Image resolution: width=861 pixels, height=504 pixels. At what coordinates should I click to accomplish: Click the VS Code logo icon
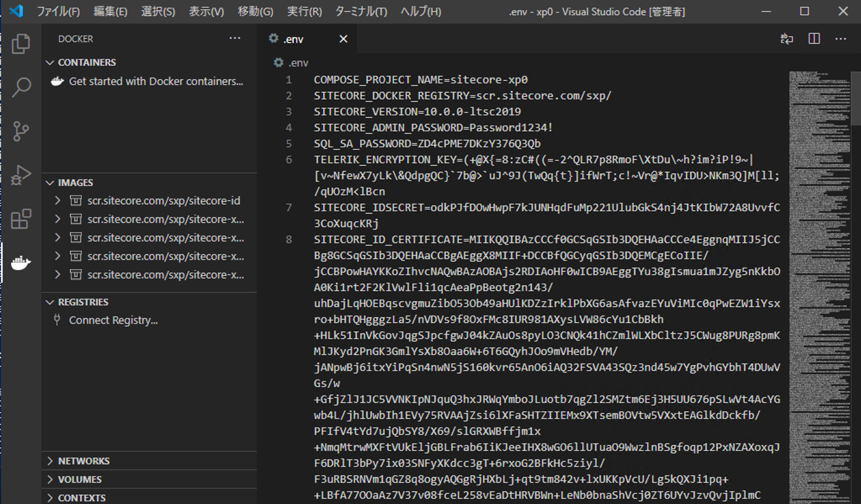16,11
